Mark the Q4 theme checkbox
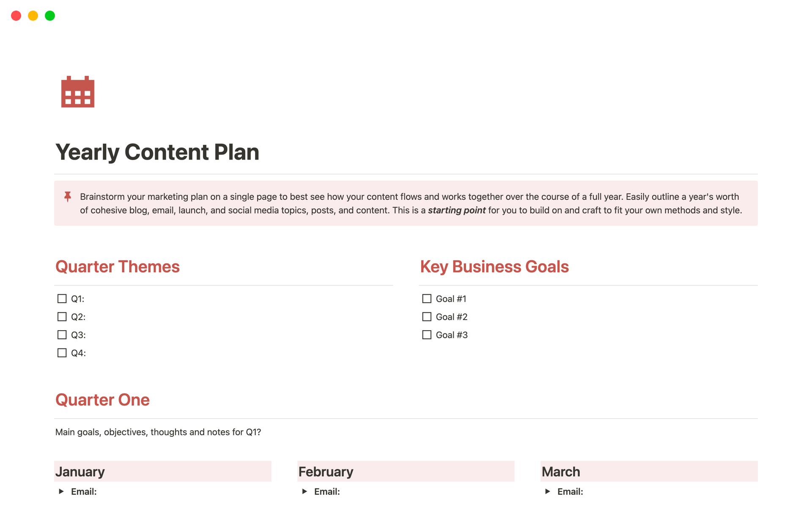The width and height of the screenshot is (812, 508). tap(62, 353)
